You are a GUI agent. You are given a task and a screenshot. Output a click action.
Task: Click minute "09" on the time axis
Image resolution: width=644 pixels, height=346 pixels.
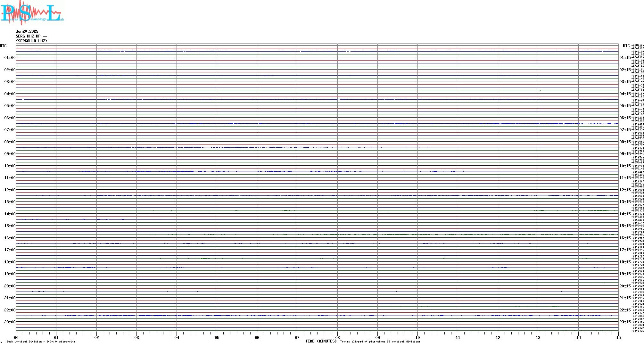tap(377, 337)
